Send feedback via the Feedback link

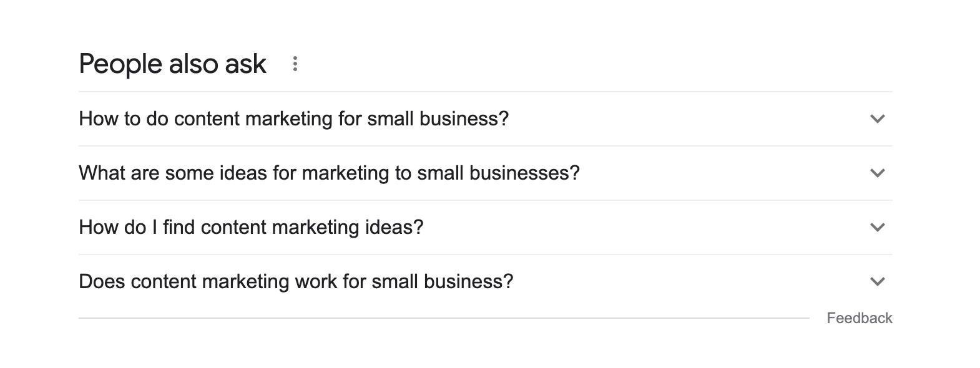pos(859,318)
